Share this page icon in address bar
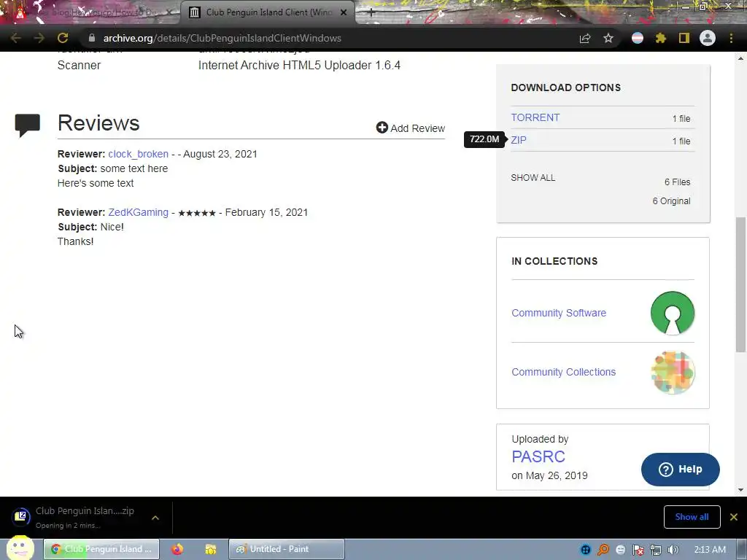This screenshot has height=560, width=747. 585,38
